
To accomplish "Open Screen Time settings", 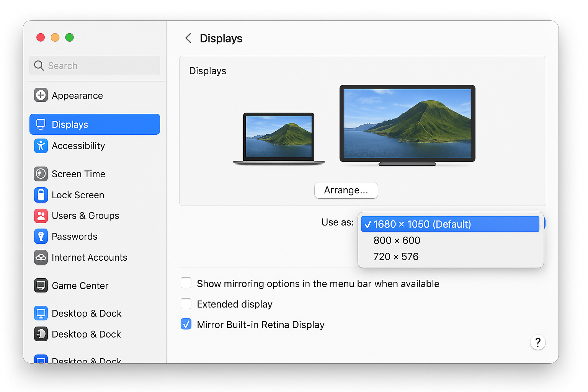I will tap(78, 174).
